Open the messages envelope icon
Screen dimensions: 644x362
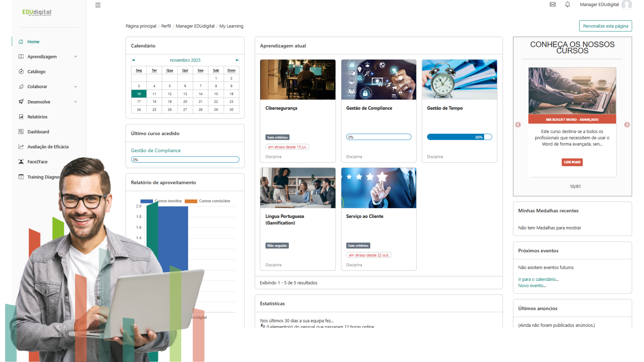(552, 4)
